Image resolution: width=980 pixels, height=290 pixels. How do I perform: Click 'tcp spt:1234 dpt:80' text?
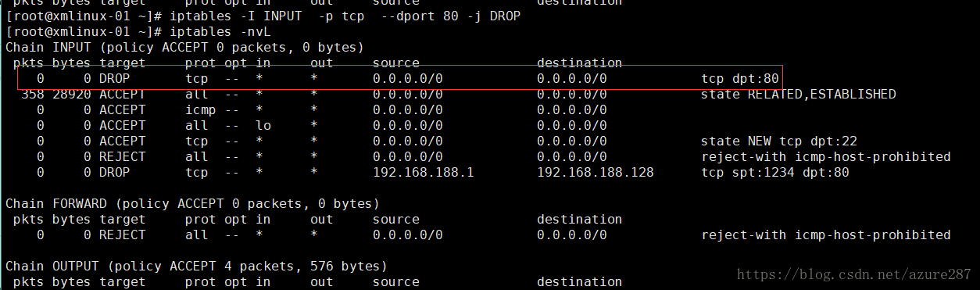(x=775, y=173)
